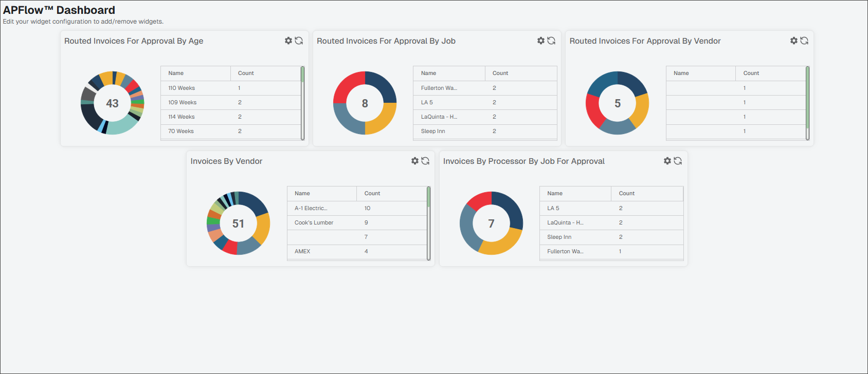Click Count header in Invoices By Processor table
The height and width of the screenshot is (374, 868).
(647, 194)
